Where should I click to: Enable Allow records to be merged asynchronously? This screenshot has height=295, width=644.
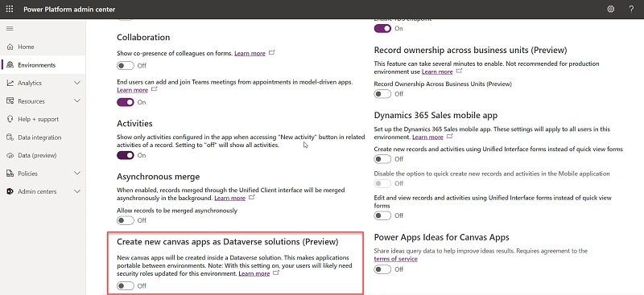[126, 220]
